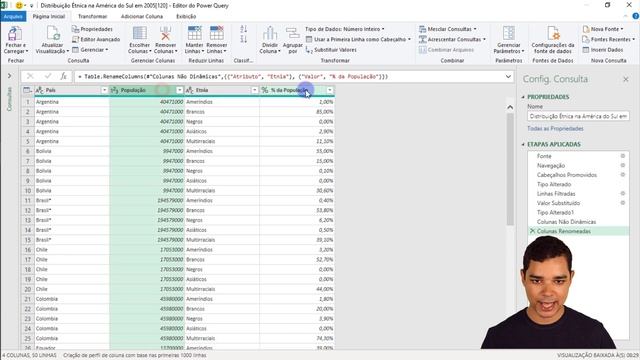Open the Adicionar Coluna tab
This screenshot has height=360, width=640.
(142, 17)
